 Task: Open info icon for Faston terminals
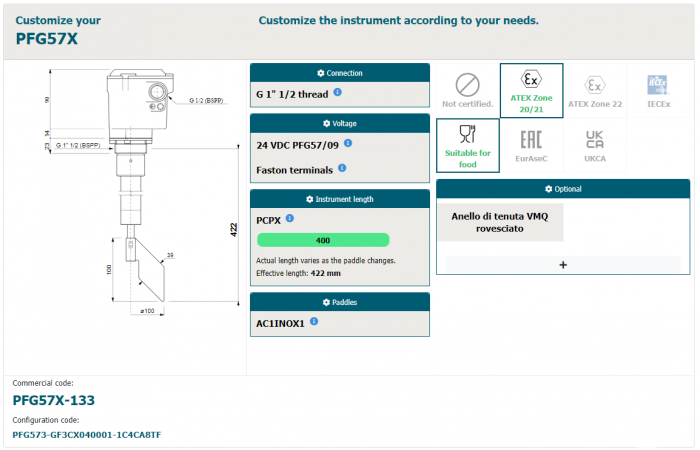tap(342, 169)
